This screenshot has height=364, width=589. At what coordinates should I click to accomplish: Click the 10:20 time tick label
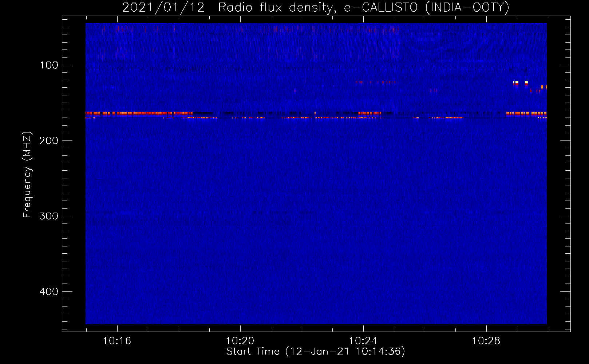(x=240, y=341)
